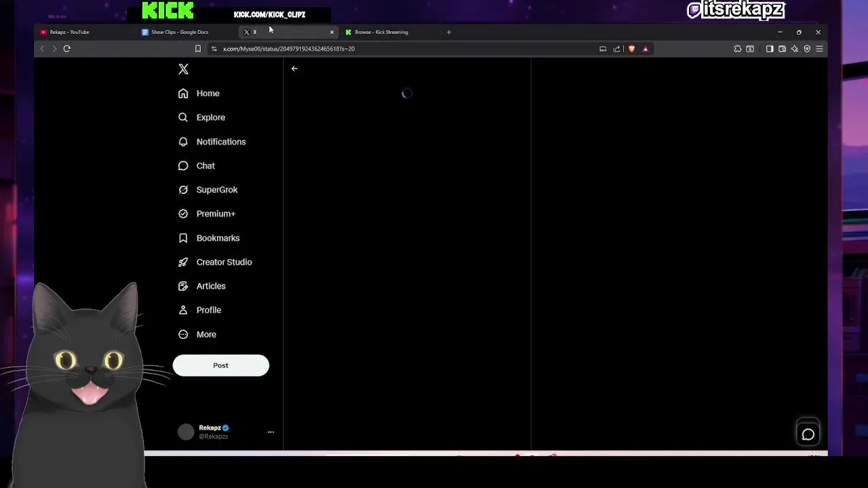Click the Premium+ verified badge icon
This screenshot has width=868, height=488.
pos(183,213)
